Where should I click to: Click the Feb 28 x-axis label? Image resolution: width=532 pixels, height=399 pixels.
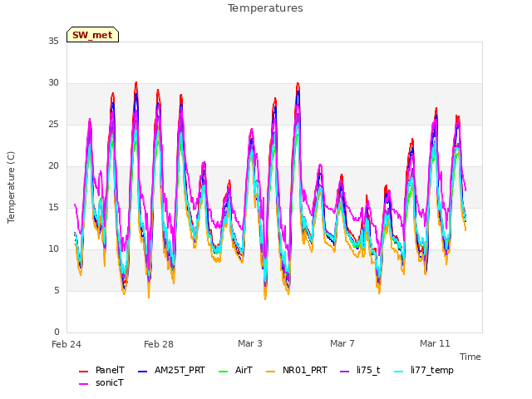[x=159, y=344]
